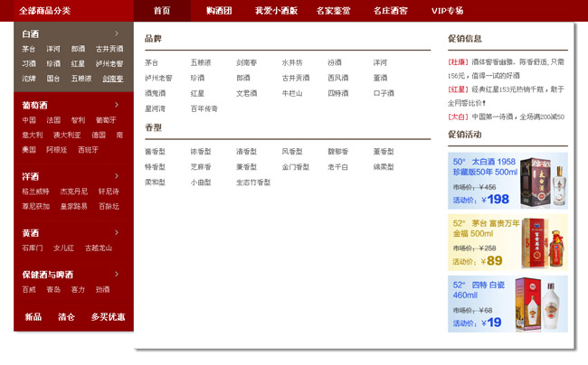Click the 多买优惠 link in sidebar

click(108, 317)
